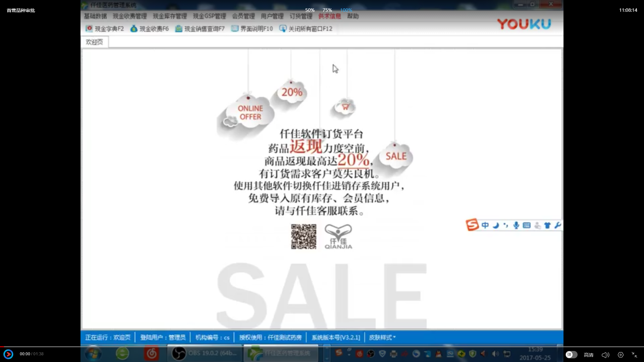Click status text 正在运行：欢迎页
Image resolution: width=644 pixels, height=362 pixels.
tap(108, 338)
